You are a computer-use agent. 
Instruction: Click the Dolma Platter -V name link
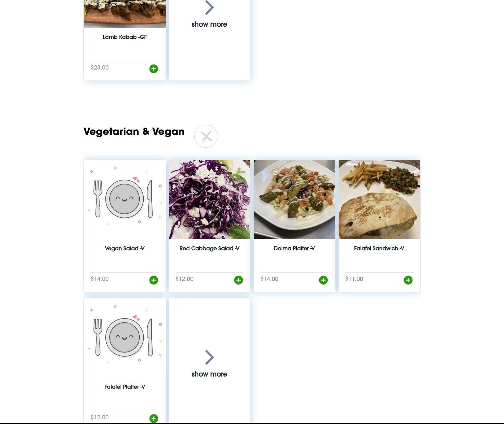pos(294,248)
